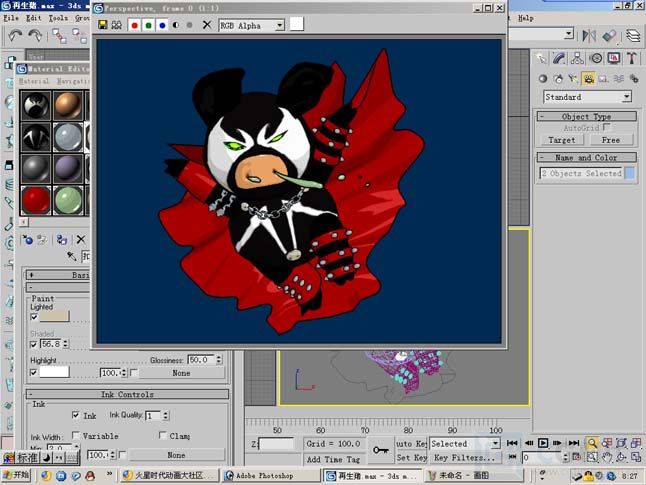Open the Layer Manager icon
646x485 pixels.
coord(633,36)
